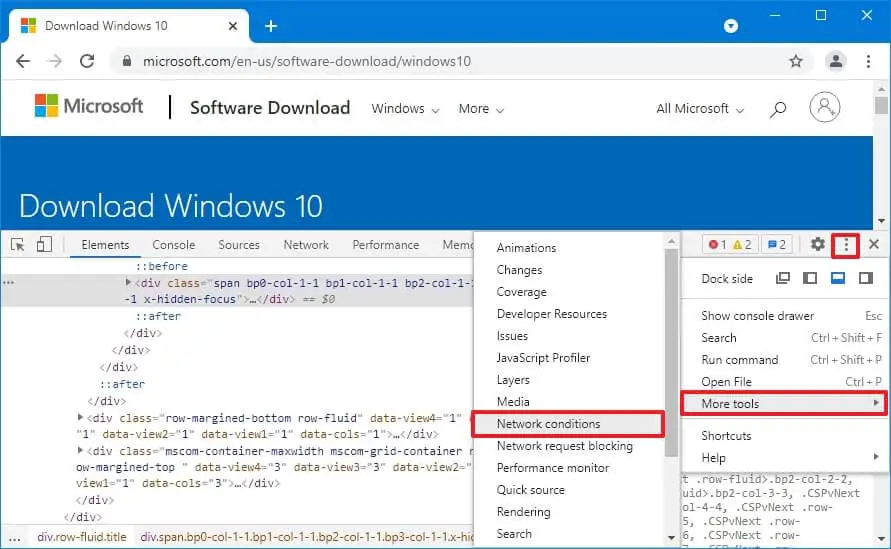
Task: Dock DevTools to the left
Action: tap(810, 278)
